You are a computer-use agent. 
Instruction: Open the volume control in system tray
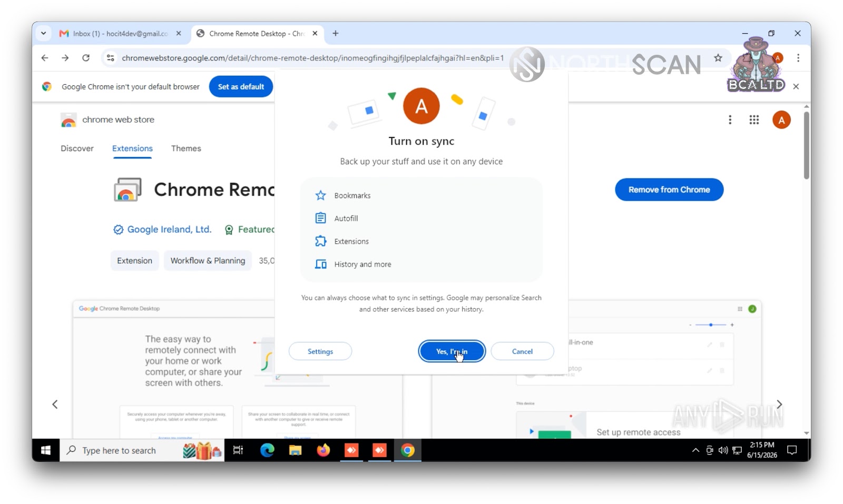(x=723, y=450)
